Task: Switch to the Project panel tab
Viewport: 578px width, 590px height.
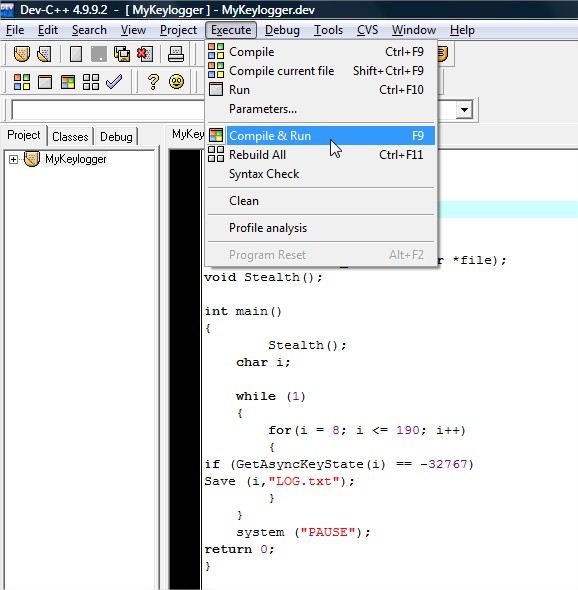Action: tap(24, 135)
